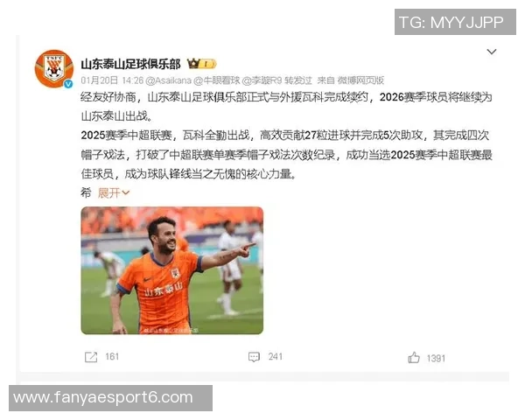Click the like count 1391

tap(436, 359)
